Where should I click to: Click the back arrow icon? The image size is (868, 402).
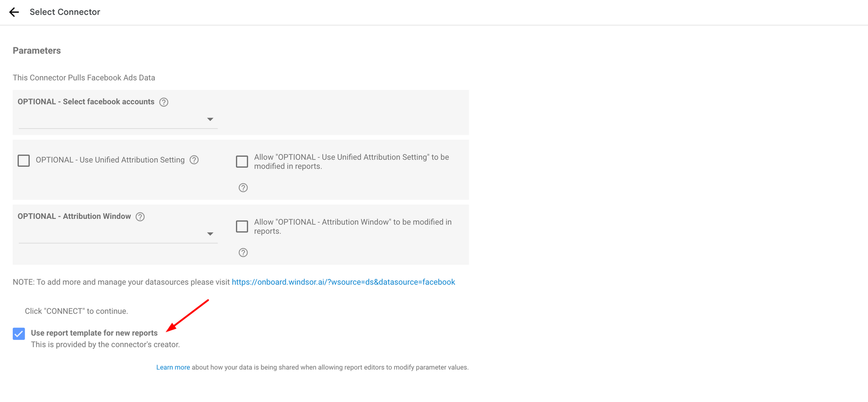pyautogui.click(x=14, y=12)
